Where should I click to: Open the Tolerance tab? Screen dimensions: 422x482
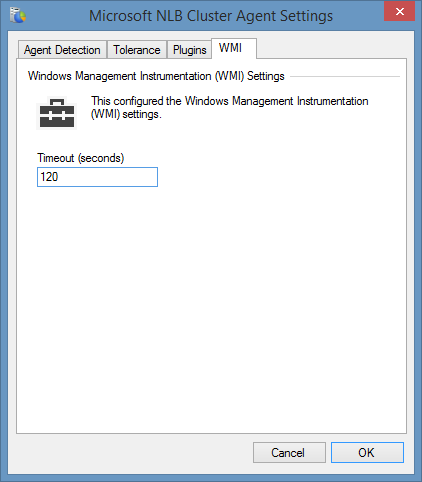(137, 50)
